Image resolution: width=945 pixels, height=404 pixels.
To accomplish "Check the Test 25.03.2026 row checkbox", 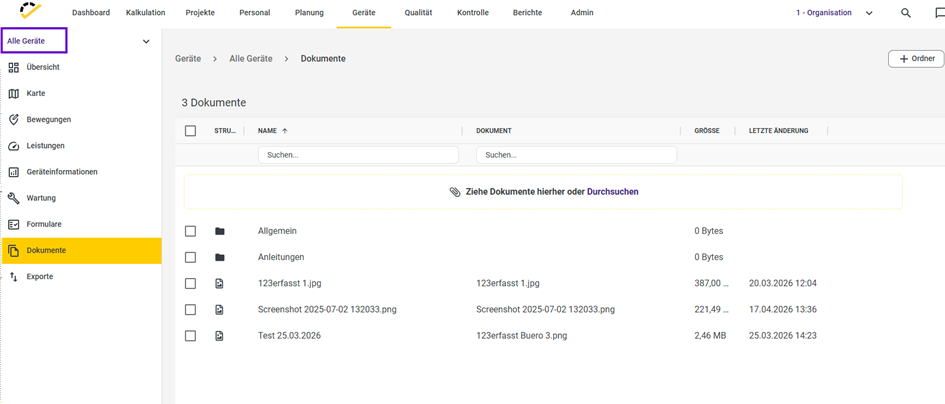I will [190, 336].
